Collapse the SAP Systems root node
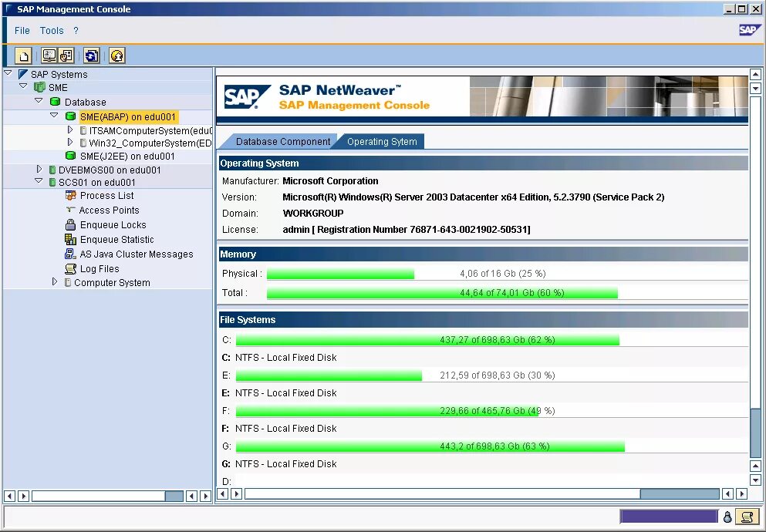This screenshot has width=766, height=532. click(8, 72)
